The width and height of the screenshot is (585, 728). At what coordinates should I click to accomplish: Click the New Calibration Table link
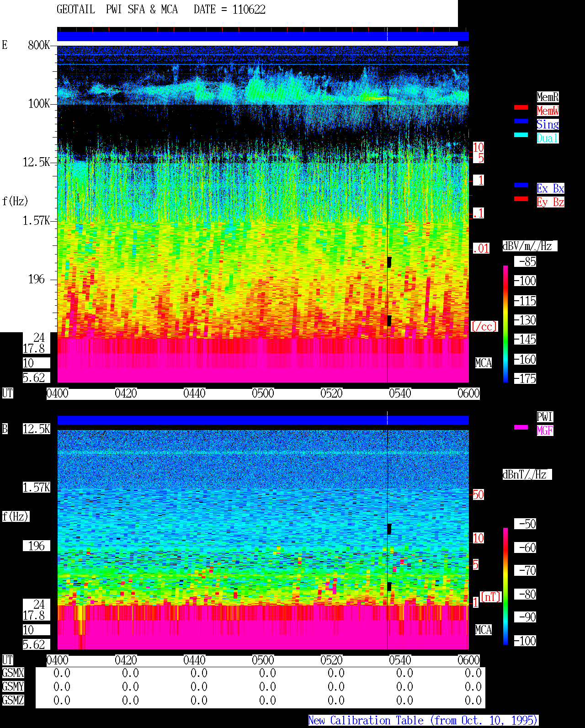point(423,721)
